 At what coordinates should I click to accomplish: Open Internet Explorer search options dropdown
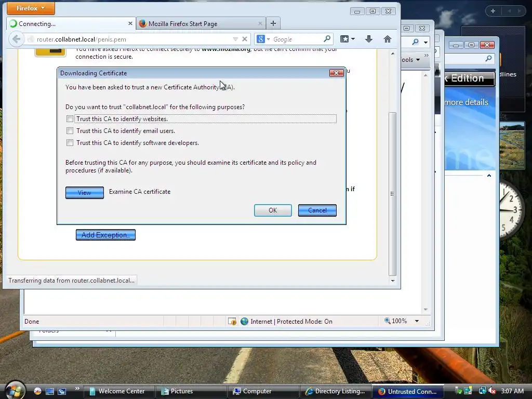(x=426, y=43)
